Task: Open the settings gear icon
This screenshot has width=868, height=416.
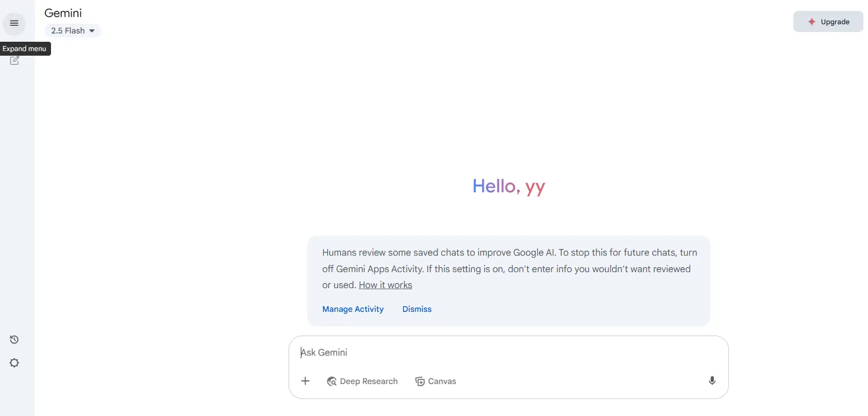Action: 14,363
